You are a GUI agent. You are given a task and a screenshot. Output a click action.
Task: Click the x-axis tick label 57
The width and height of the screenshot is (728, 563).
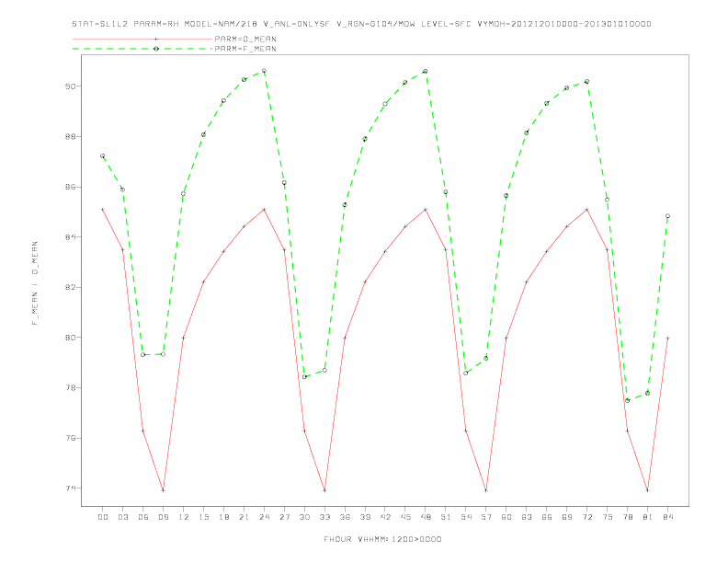[x=486, y=517]
